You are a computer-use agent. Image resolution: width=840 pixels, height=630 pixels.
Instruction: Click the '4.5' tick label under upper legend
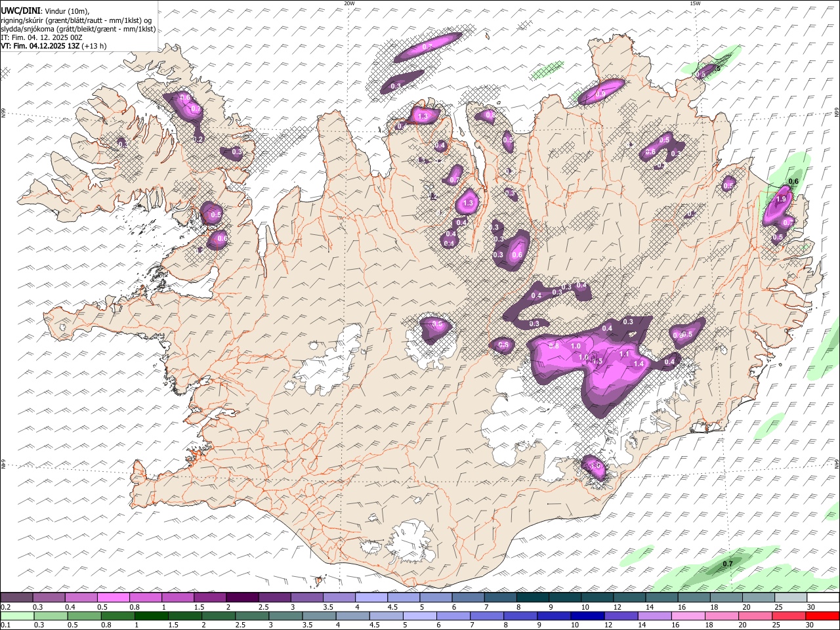click(393, 607)
